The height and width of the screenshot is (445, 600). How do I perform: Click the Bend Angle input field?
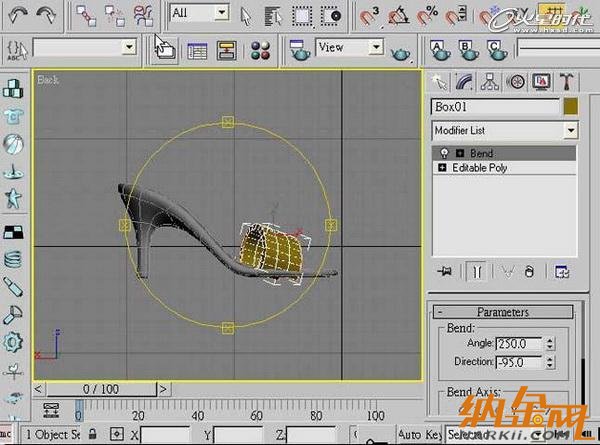point(518,343)
